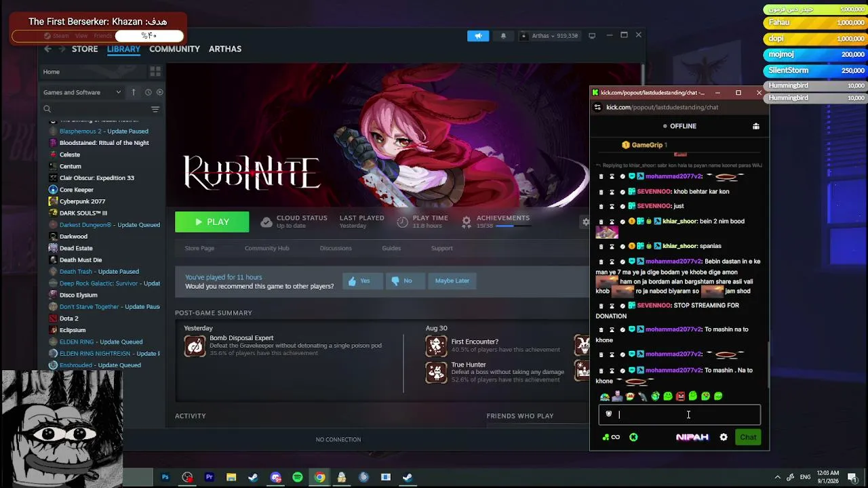Open Google Chrome from the taskbar

coord(319,477)
